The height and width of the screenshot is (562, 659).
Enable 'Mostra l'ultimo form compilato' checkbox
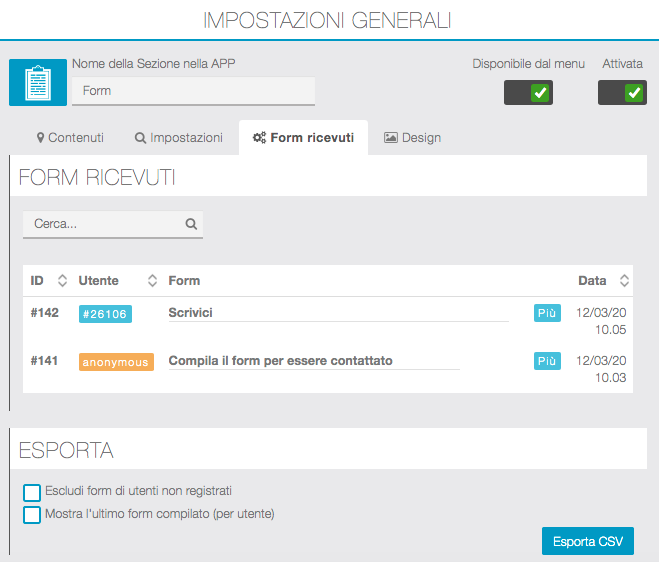[x=32, y=515]
